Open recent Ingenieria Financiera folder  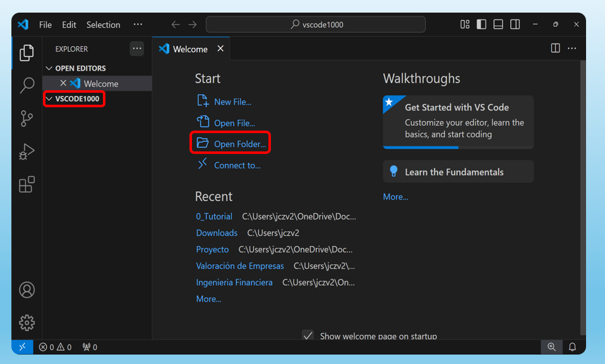pos(234,283)
